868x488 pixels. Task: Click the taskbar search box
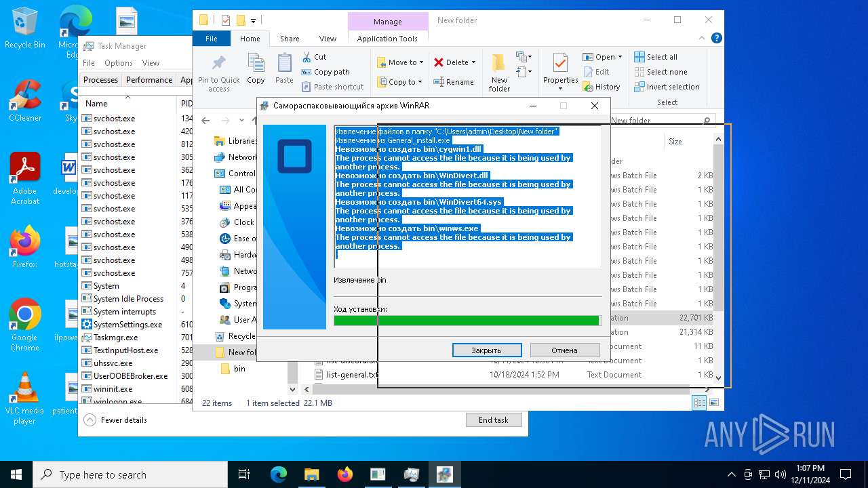[130, 474]
